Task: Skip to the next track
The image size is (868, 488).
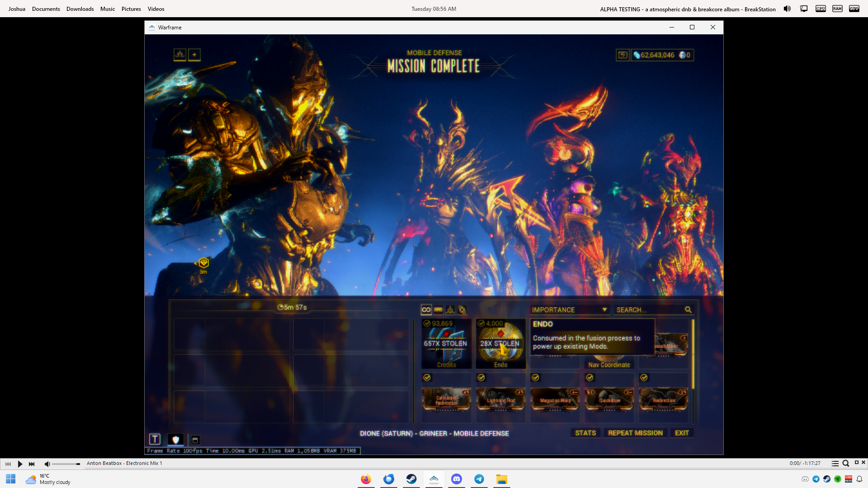Action: [x=32, y=464]
